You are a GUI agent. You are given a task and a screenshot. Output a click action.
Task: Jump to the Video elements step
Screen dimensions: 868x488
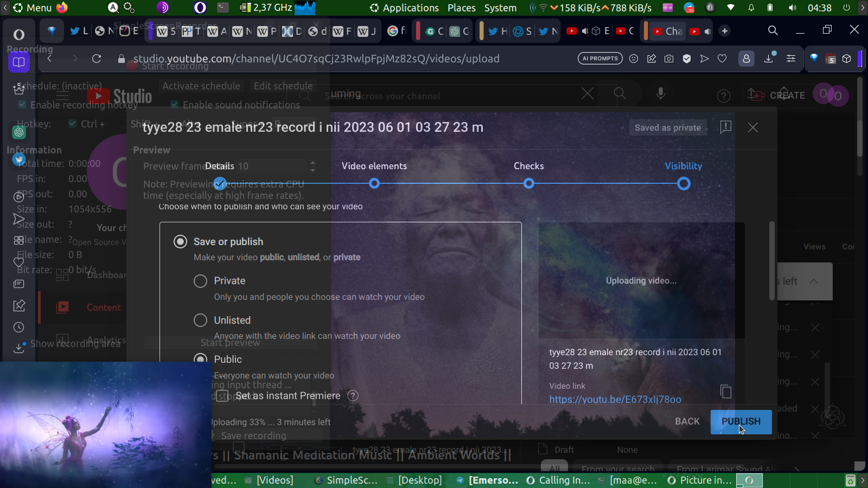[374, 184]
